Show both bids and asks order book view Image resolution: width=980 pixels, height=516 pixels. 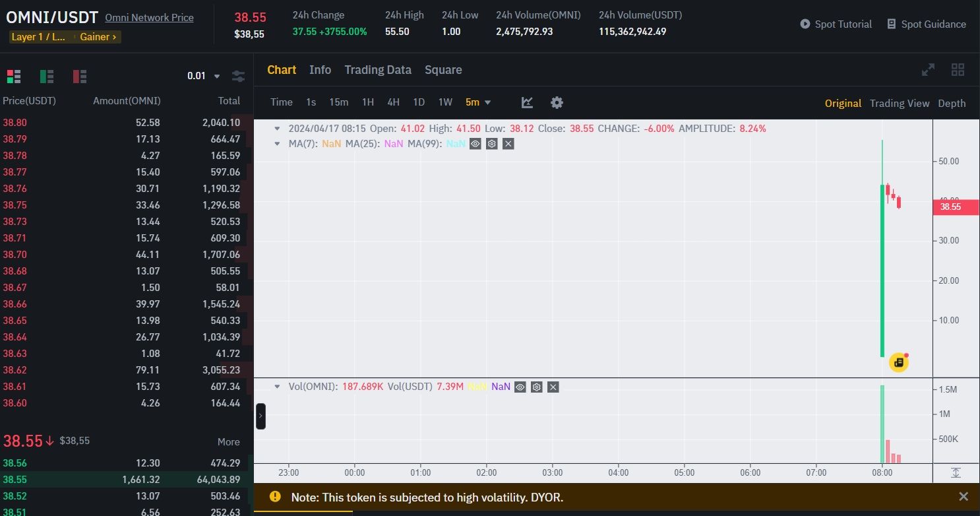click(x=14, y=76)
